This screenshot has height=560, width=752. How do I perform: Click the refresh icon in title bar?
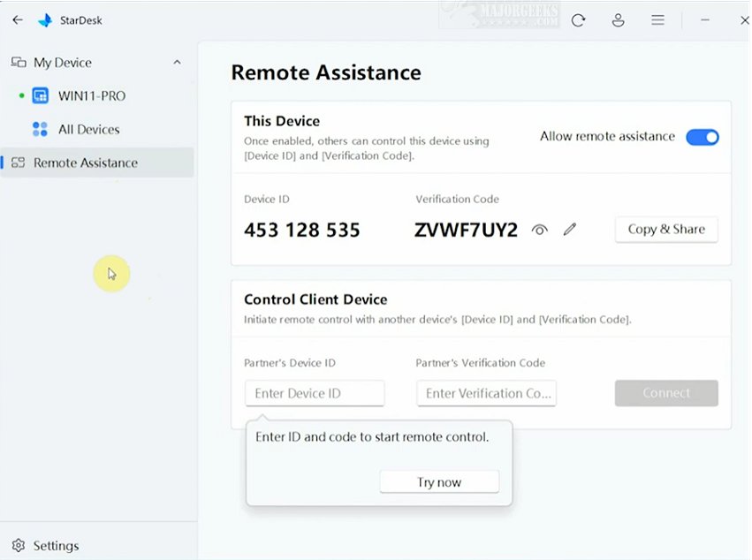[578, 19]
